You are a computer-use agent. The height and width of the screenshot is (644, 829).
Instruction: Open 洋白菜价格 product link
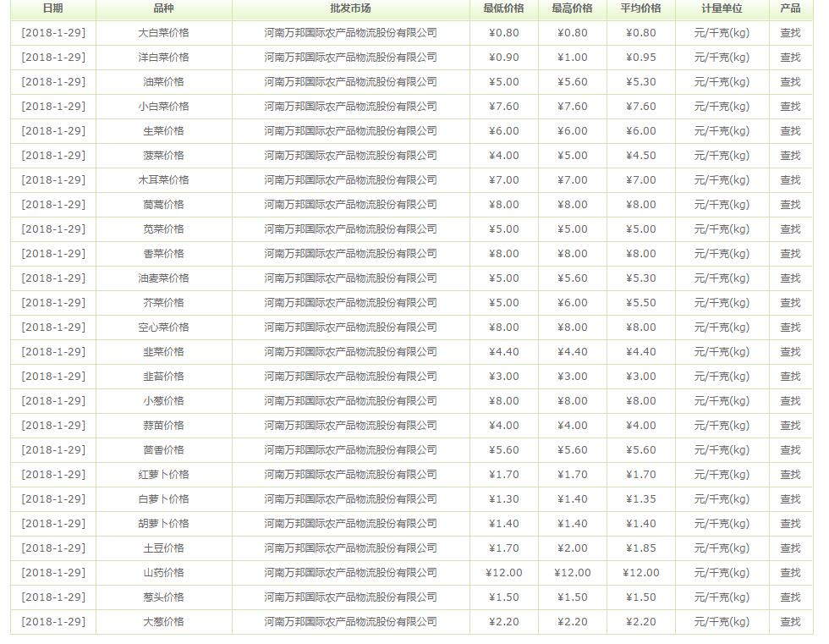click(x=163, y=58)
